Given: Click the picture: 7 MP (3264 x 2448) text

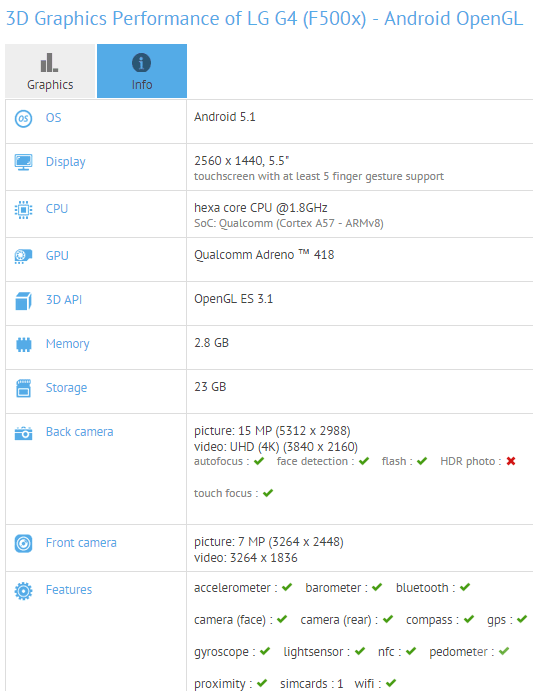Looking at the screenshot, I should click(269, 542).
